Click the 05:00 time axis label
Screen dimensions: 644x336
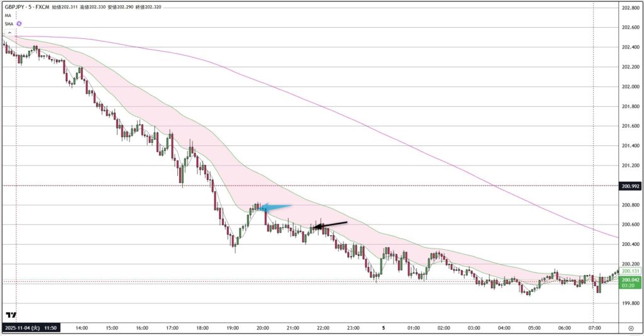[x=535, y=328]
